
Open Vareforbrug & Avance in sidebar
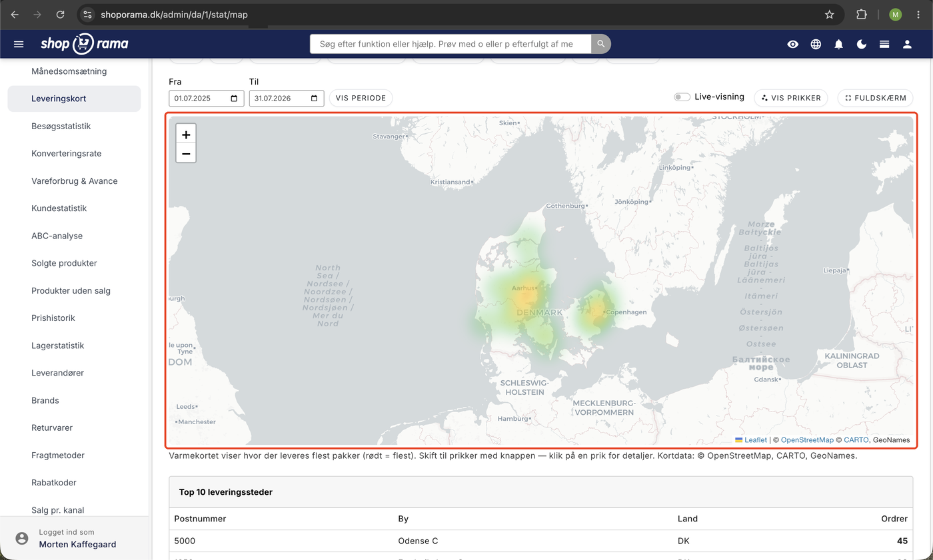(74, 181)
